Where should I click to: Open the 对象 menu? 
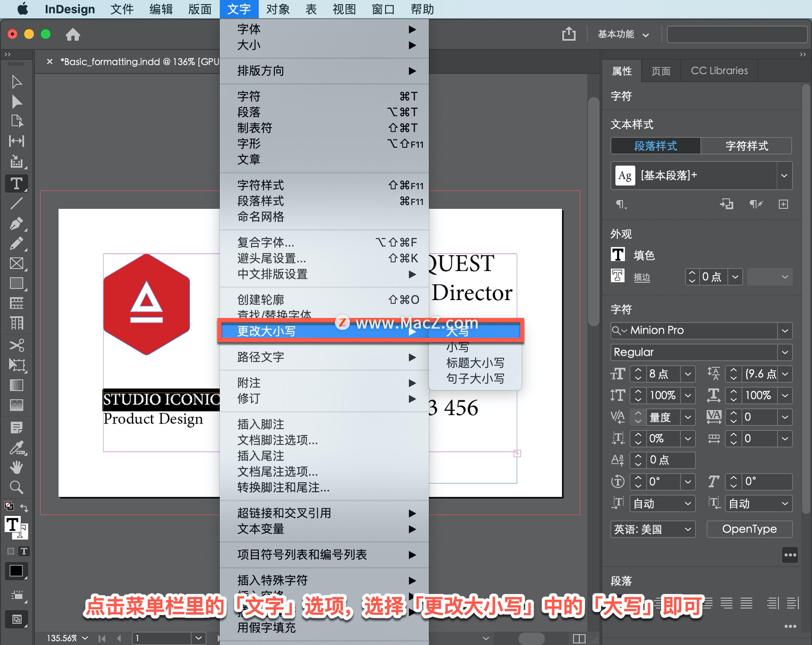click(277, 9)
